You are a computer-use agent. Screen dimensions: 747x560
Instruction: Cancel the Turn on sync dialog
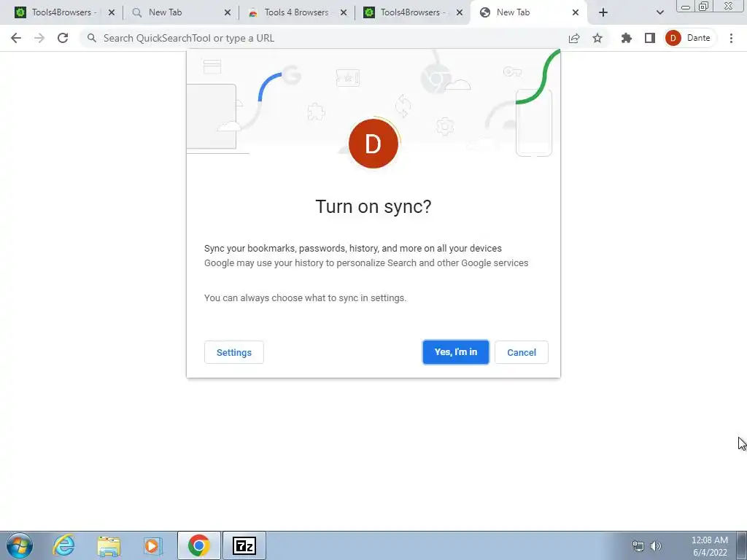click(521, 352)
